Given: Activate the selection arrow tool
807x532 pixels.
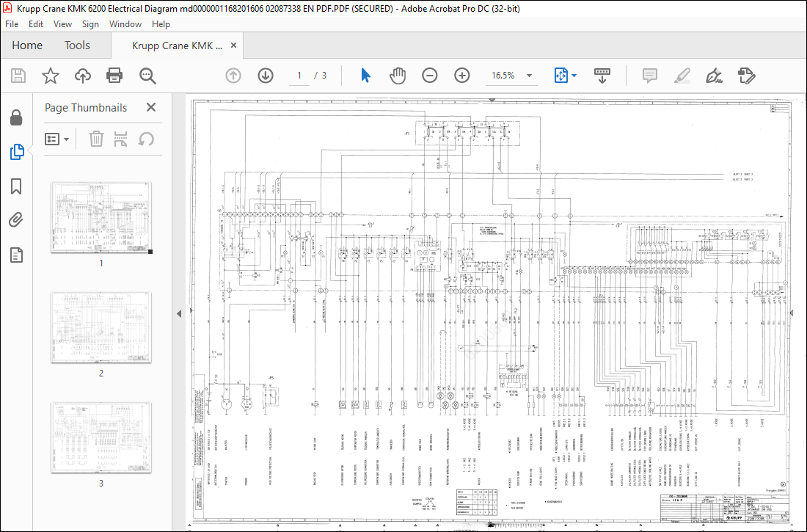Looking at the screenshot, I should (x=365, y=76).
